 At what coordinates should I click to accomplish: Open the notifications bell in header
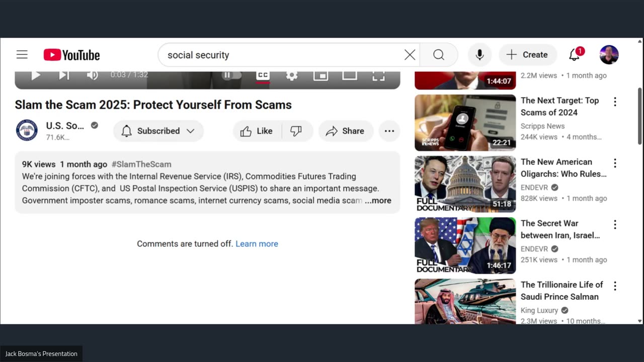tap(575, 55)
